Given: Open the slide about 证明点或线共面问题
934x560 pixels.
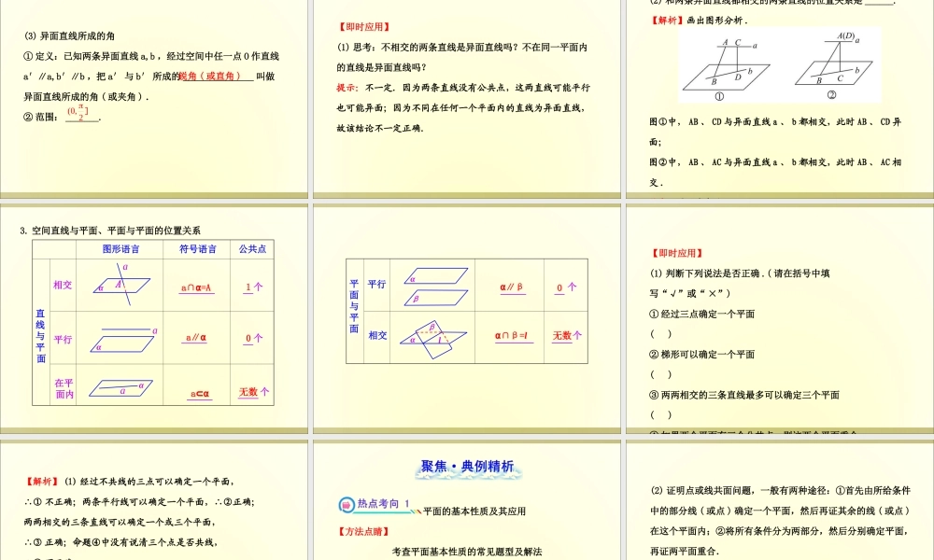Looking at the screenshot, I should coord(780,500).
